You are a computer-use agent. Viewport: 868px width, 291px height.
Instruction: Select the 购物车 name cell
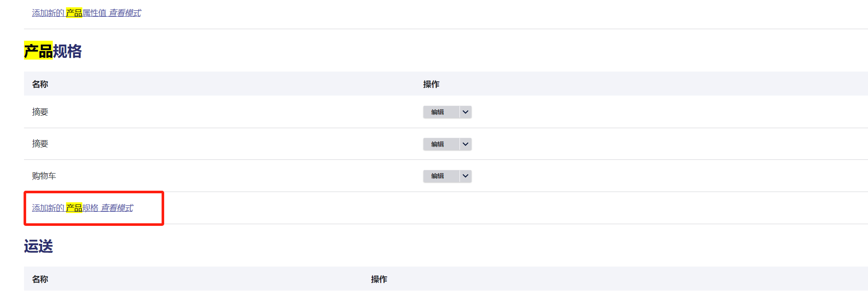(44, 176)
